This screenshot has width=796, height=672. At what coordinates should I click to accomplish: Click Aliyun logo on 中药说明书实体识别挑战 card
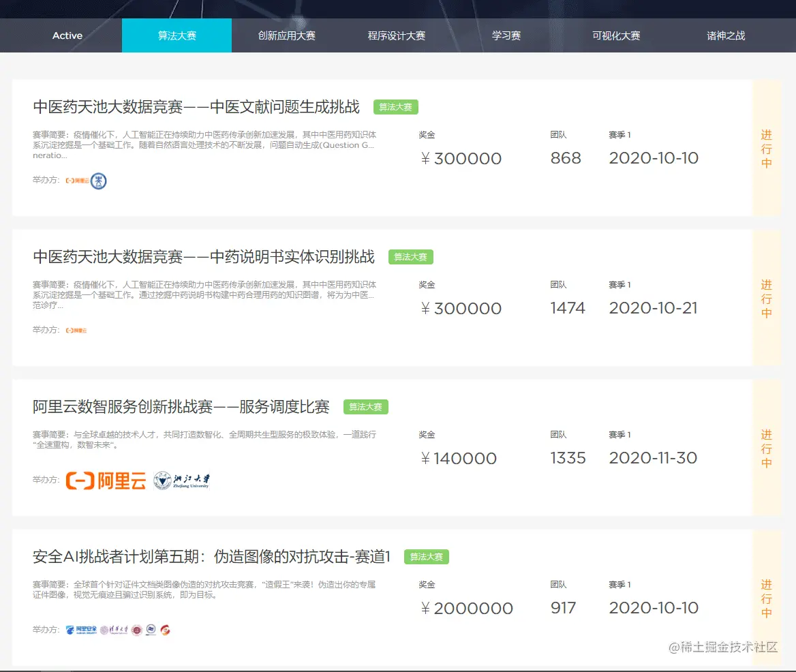point(76,331)
